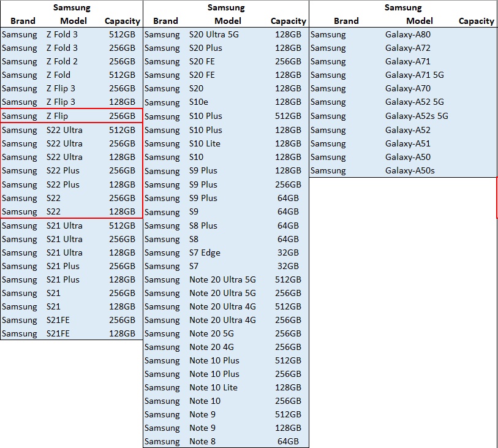Select the S8 Plus model cell
The height and width of the screenshot is (448, 498).
[x=203, y=226]
